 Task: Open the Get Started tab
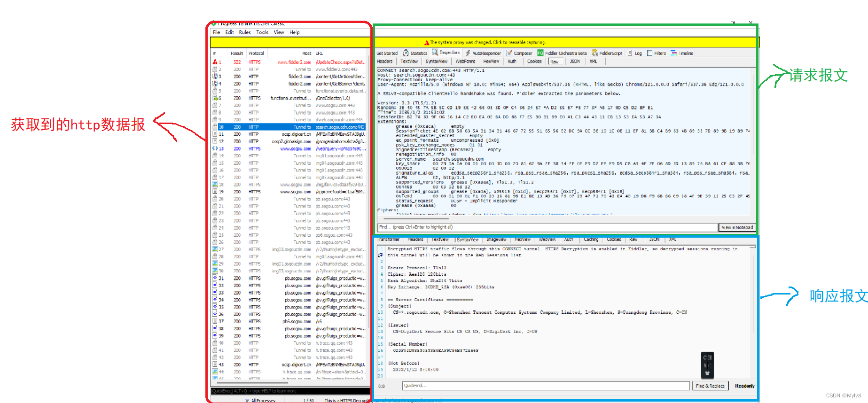[x=387, y=53]
